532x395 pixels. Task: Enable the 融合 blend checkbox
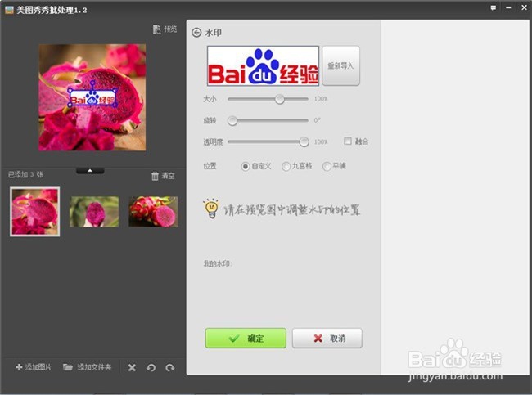(x=347, y=141)
